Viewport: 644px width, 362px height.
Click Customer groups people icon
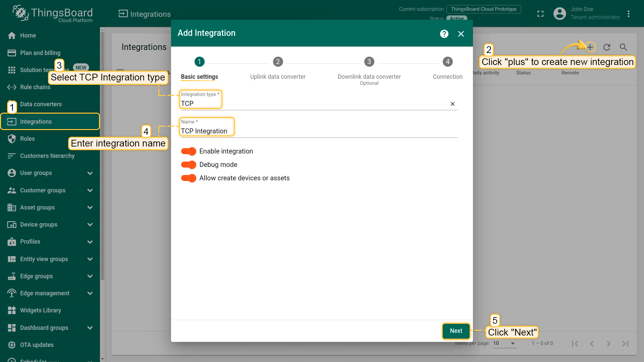12,190
